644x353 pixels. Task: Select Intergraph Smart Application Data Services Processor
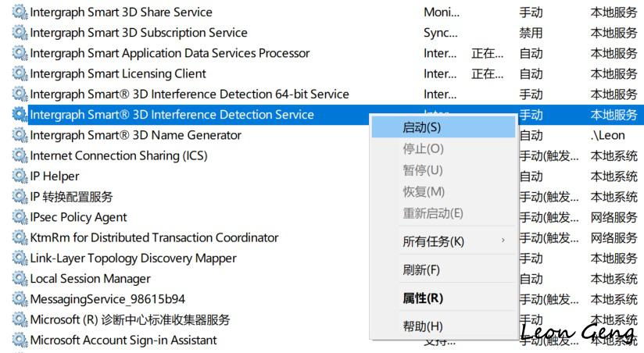tap(170, 53)
